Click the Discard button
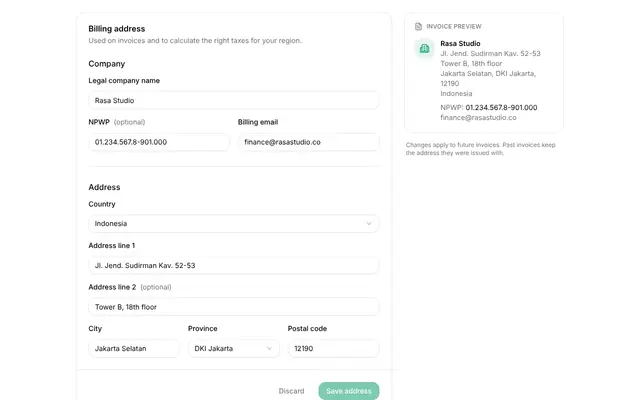 291,391
